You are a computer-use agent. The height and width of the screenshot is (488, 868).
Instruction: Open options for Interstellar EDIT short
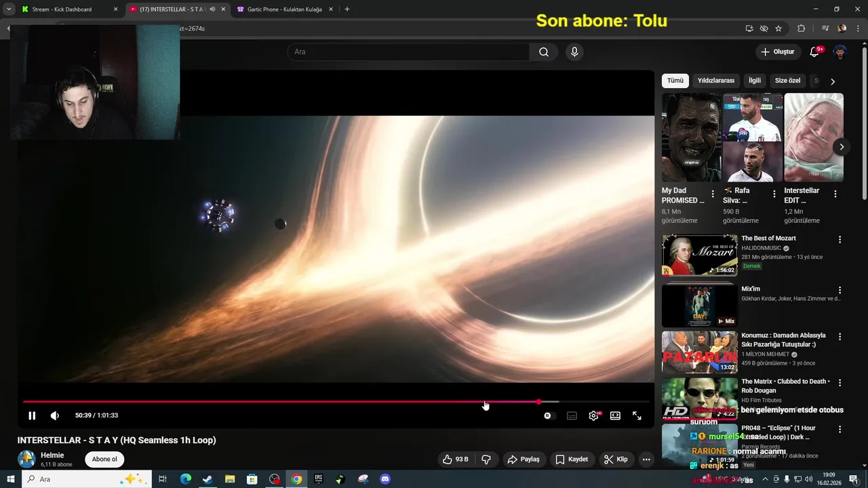[x=835, y=194]
